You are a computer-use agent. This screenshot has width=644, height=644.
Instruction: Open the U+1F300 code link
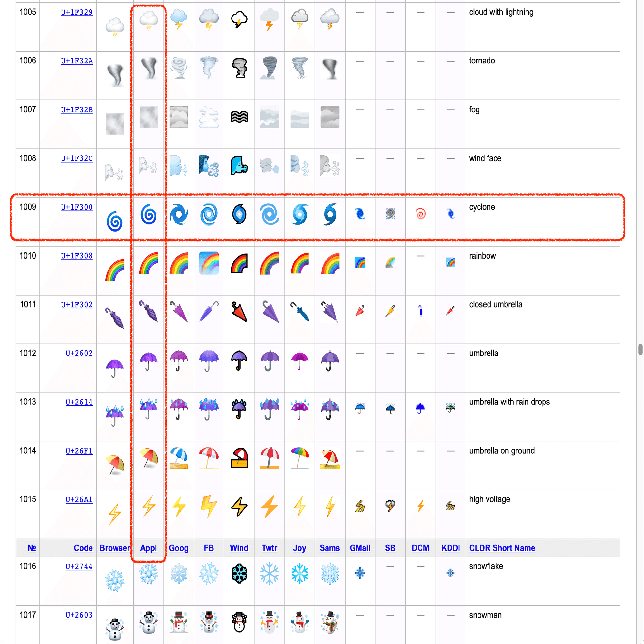click(x=77, y=207)
